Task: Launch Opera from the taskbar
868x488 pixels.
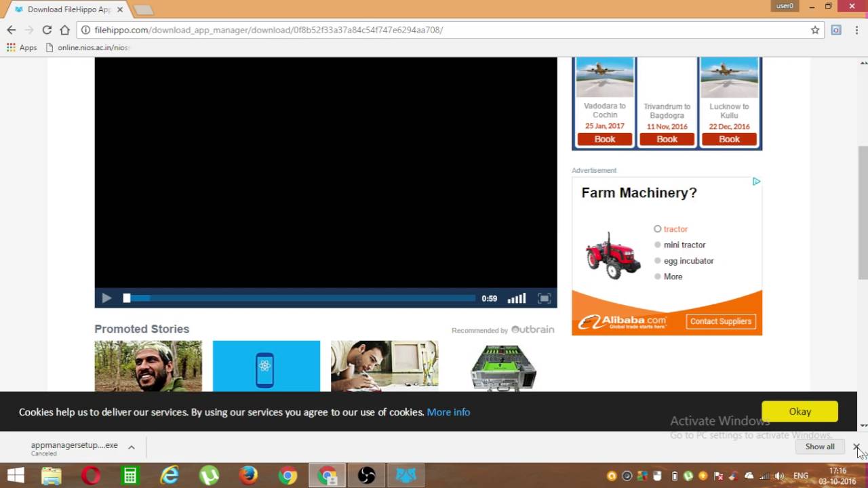Action: [x=91, y=475]
